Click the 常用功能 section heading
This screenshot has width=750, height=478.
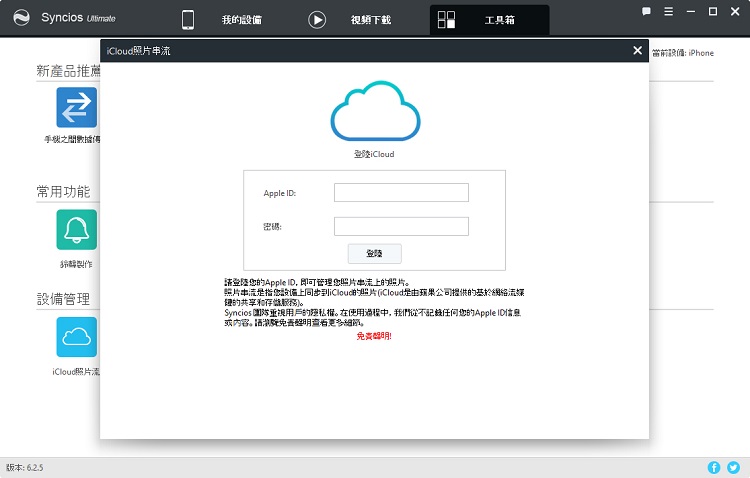(63, 191)
